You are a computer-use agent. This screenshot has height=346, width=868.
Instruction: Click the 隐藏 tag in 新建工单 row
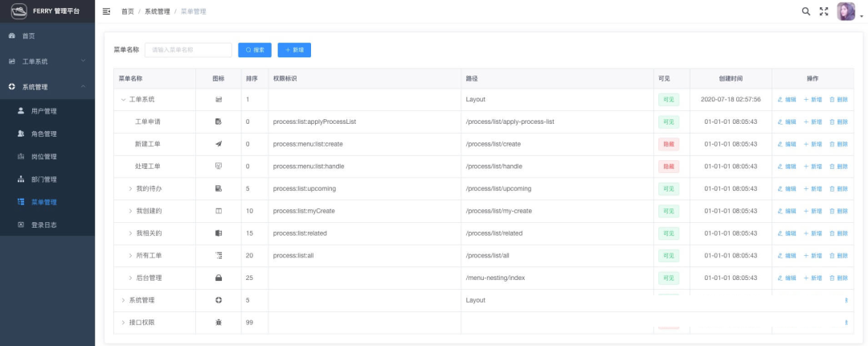[668, 144]
